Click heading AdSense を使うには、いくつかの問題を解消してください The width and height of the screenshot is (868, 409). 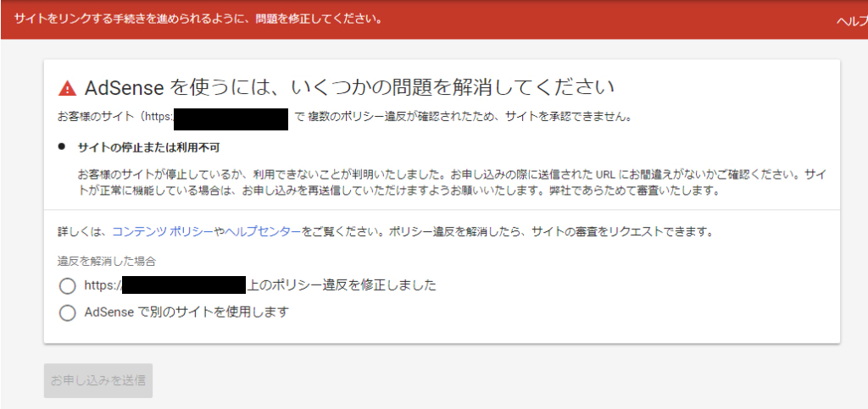tap(350, 88)
